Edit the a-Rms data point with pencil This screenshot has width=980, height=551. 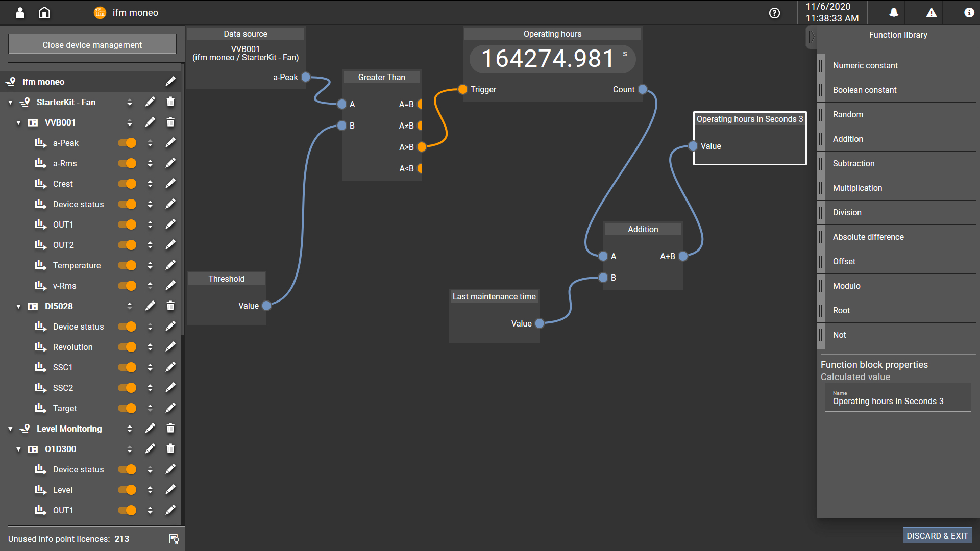click(x=170, y=163)
